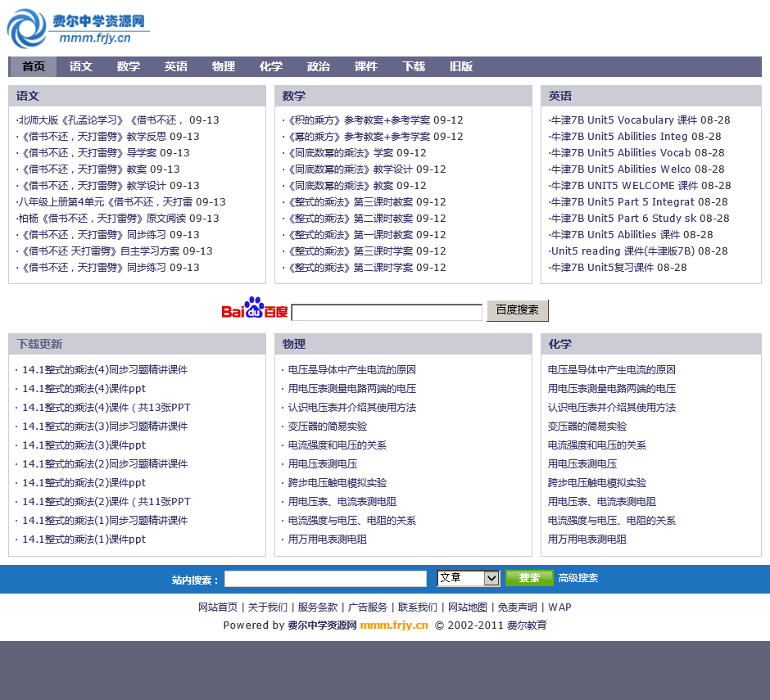Open the 高级搜索 link
770x700 pixels.
coord(578,578)
